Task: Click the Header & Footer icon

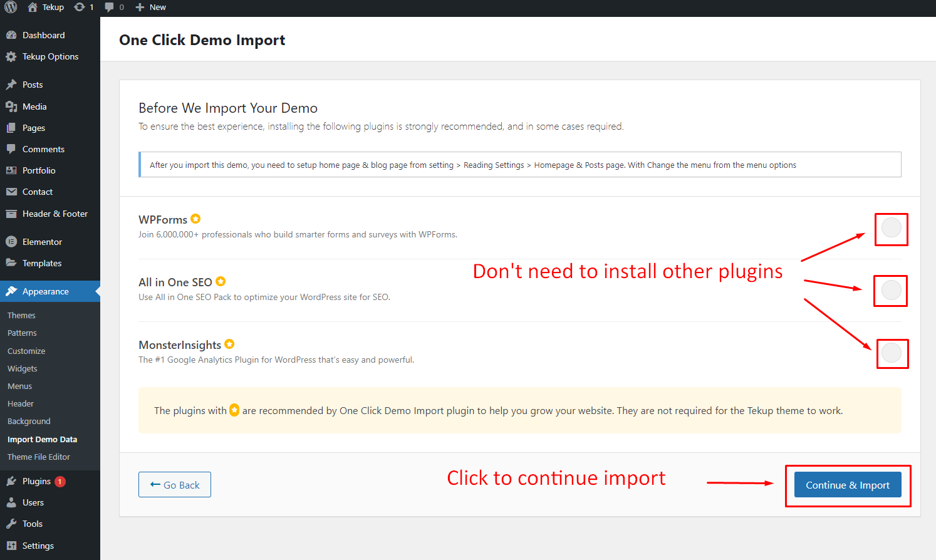Action: [x=11, y=214]
